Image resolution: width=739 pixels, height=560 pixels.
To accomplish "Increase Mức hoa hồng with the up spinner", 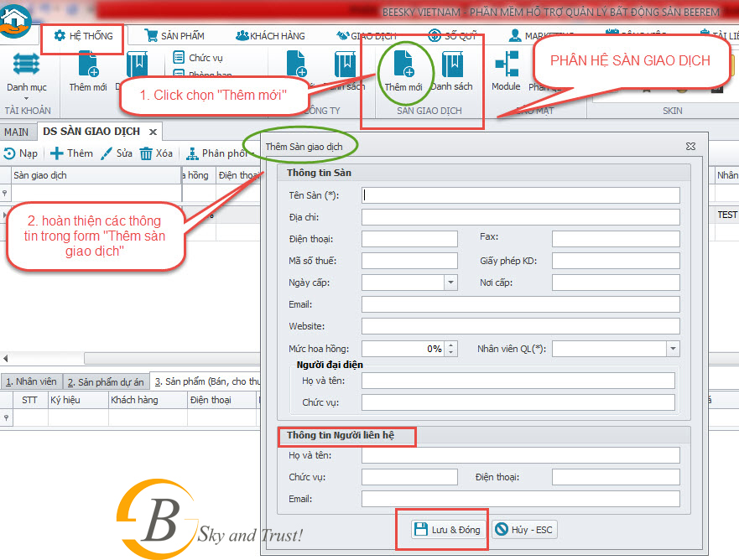I will [x=451, y=345].
